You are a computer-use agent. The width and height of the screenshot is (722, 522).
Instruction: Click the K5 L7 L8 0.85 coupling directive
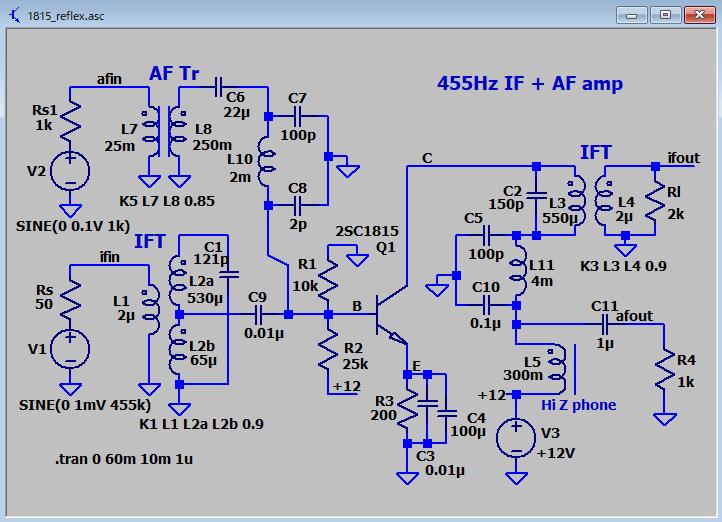click(x=167, y=201)
